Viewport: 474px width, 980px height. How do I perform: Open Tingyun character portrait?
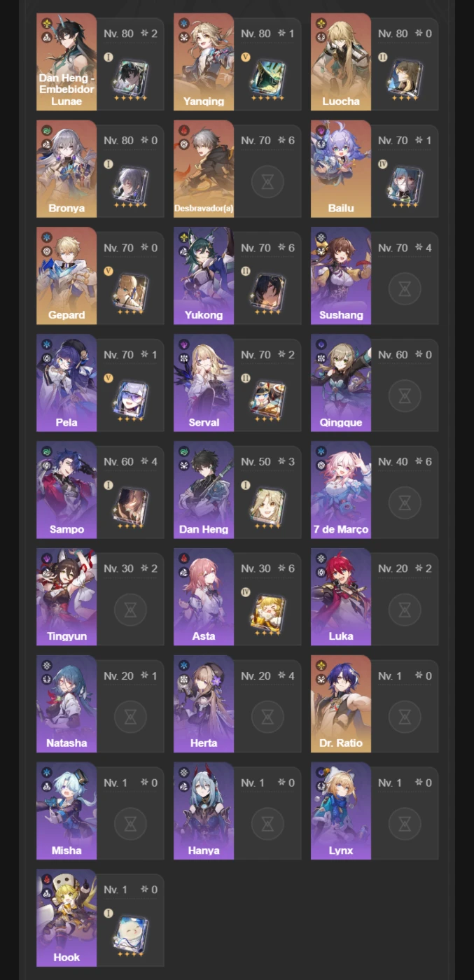[x=67, y=596]
